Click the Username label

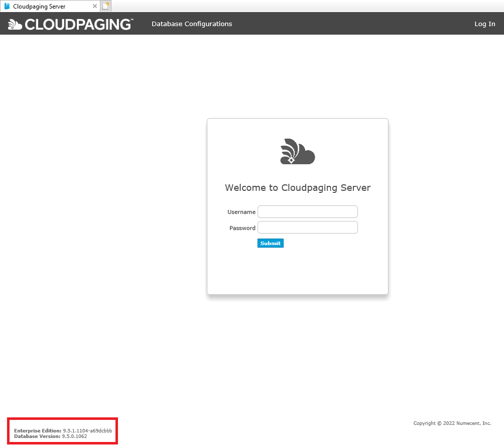(241, 212)
